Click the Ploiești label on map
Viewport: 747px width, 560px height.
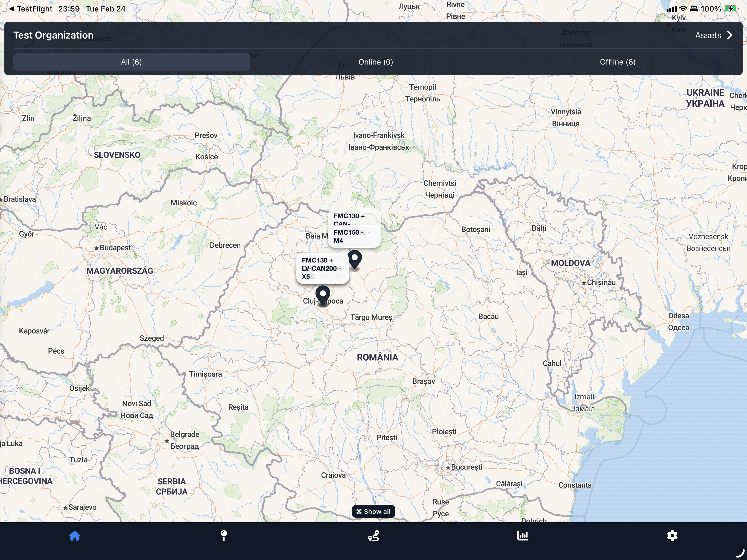[444, 432]
